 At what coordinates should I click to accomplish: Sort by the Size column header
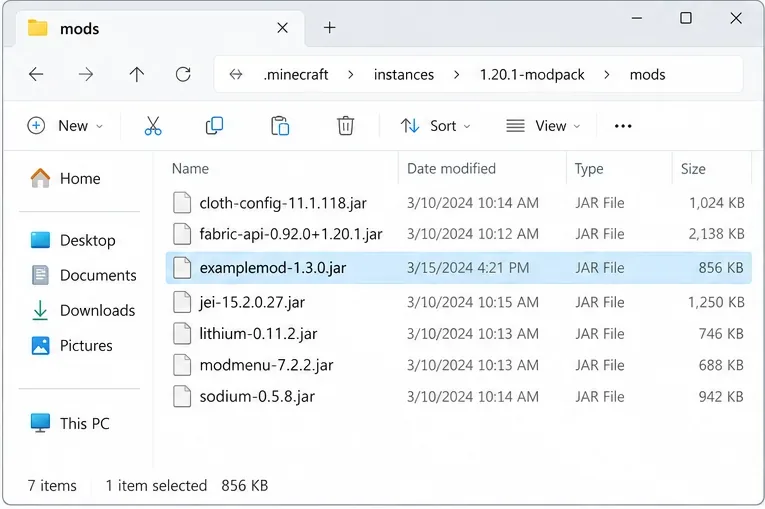click(x=693, y=169)
